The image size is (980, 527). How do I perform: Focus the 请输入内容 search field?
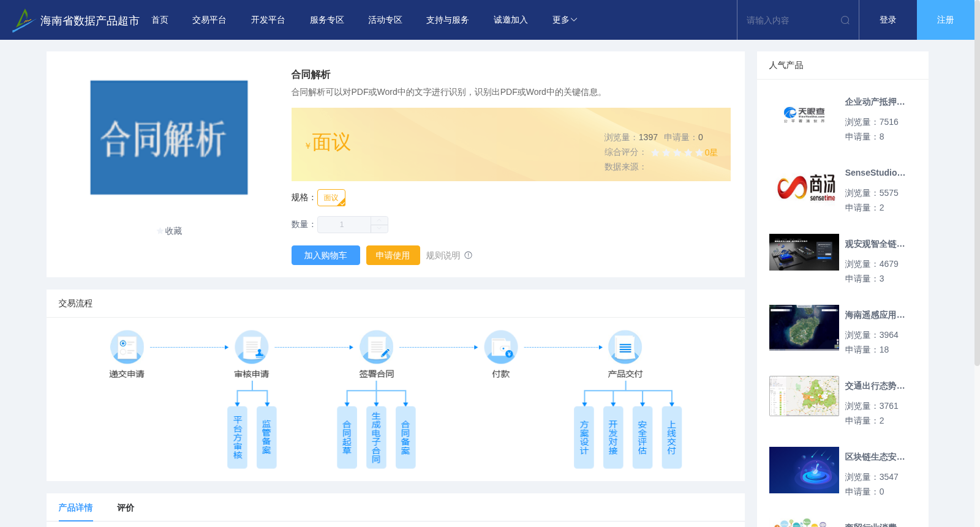[790, 20]
